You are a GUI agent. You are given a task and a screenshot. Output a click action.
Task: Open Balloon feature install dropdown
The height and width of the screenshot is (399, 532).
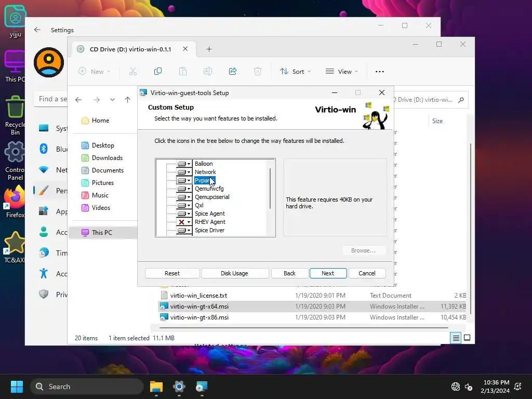point(184,164)
